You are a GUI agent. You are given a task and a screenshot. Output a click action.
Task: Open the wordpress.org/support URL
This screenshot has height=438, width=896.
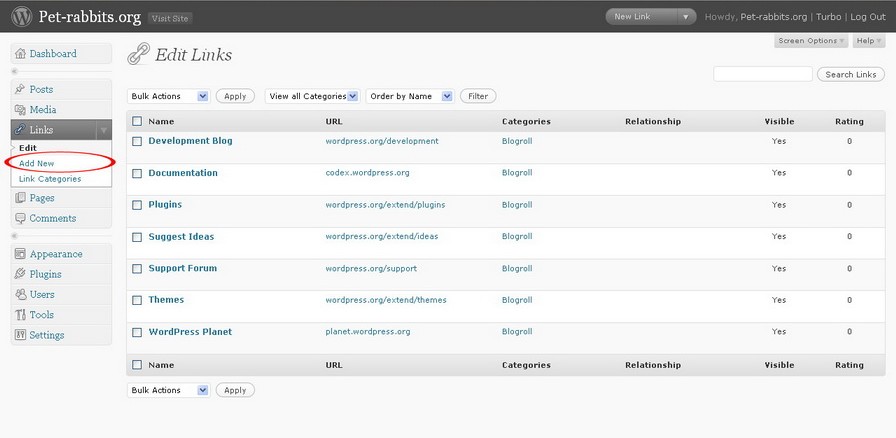tap(371, 268)
